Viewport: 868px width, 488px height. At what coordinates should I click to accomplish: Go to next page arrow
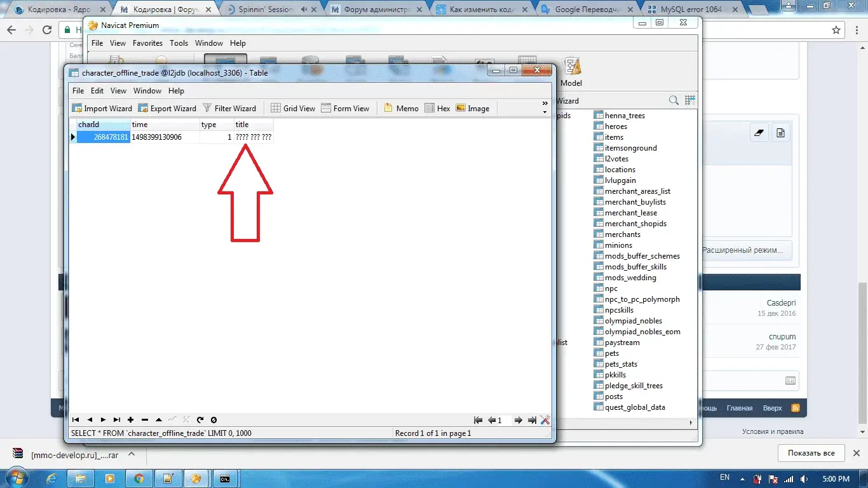click(x=519, y=420)
